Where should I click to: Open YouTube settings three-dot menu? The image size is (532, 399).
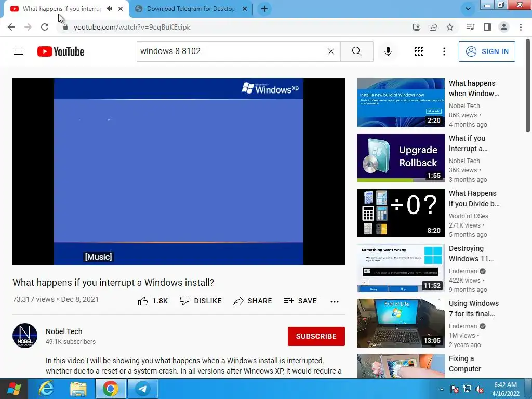(444, 51)
